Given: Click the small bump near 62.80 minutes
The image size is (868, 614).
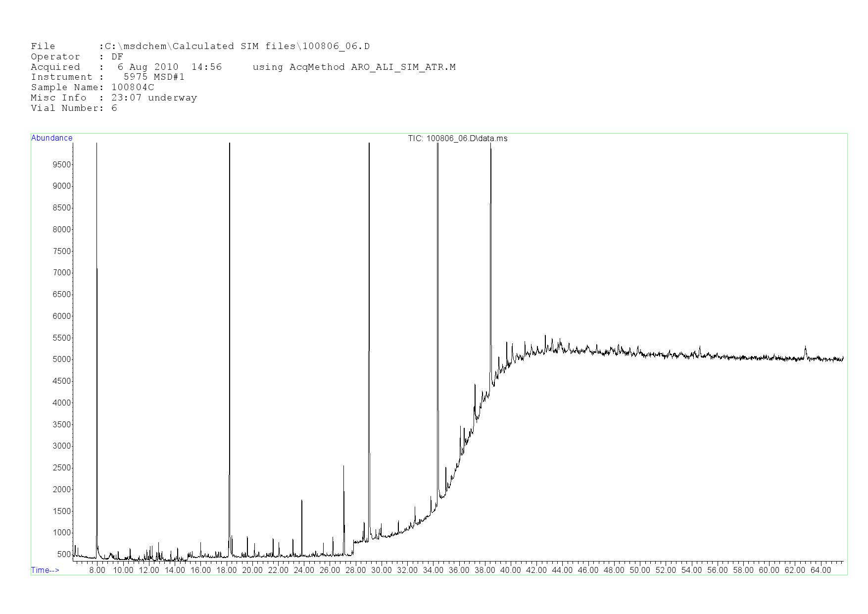Looking at the screenshot, I should pyautogui.click(x=805, y=351).
